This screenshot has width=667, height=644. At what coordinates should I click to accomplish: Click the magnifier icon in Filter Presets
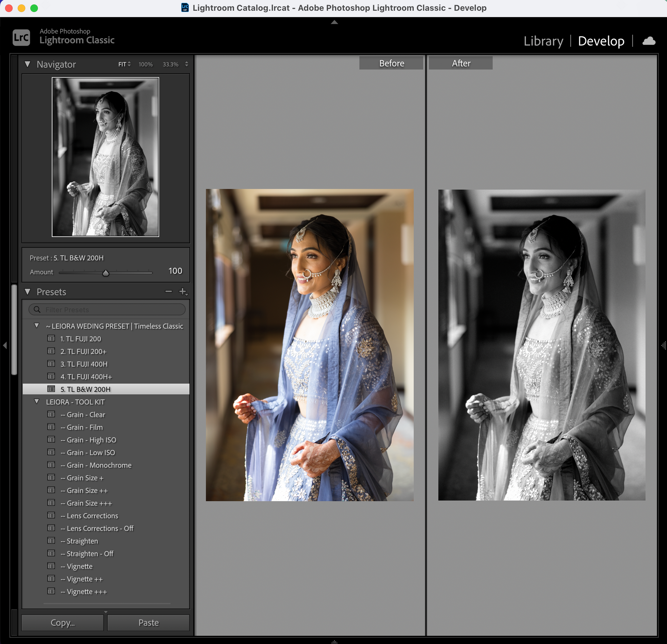[x=37, y=309]
